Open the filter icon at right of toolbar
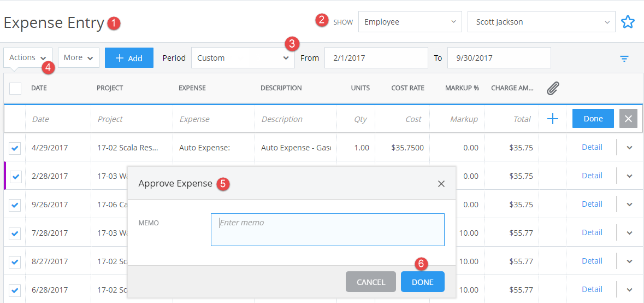644x303 pixels. [624, 59]
